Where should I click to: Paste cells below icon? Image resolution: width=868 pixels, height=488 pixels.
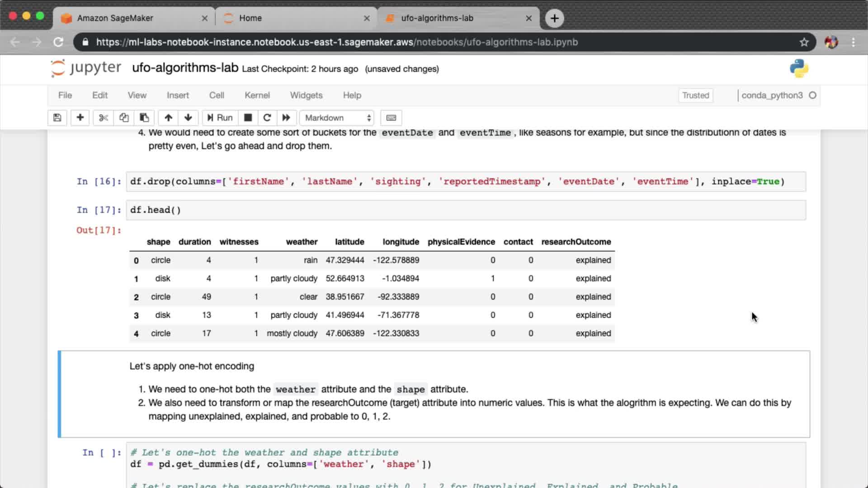pos(144,118)
